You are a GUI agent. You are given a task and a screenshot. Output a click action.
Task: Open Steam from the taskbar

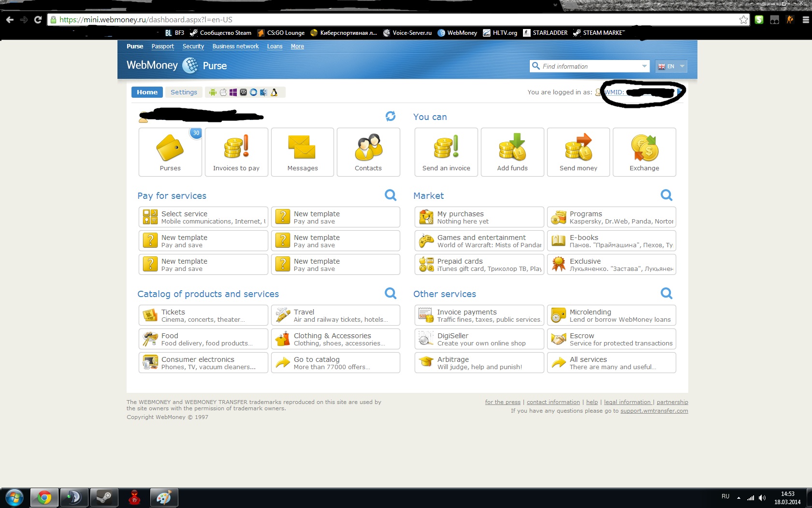[104, 497]
